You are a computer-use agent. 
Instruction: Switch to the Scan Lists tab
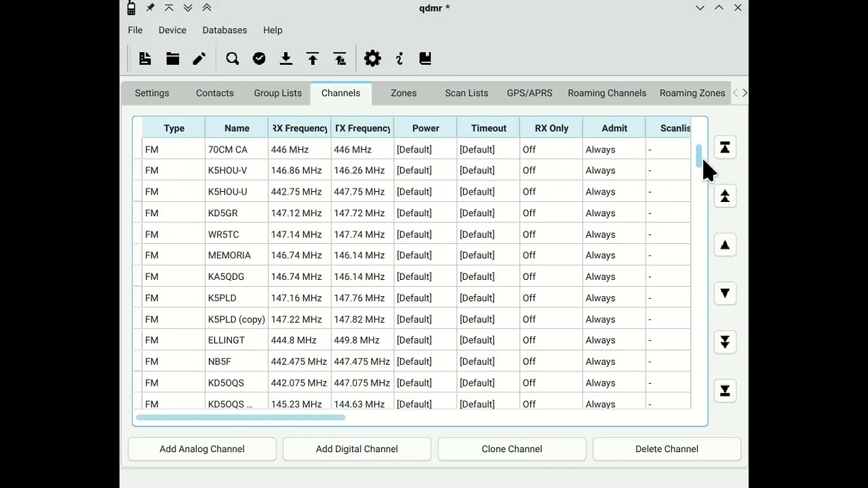[467, 94]
